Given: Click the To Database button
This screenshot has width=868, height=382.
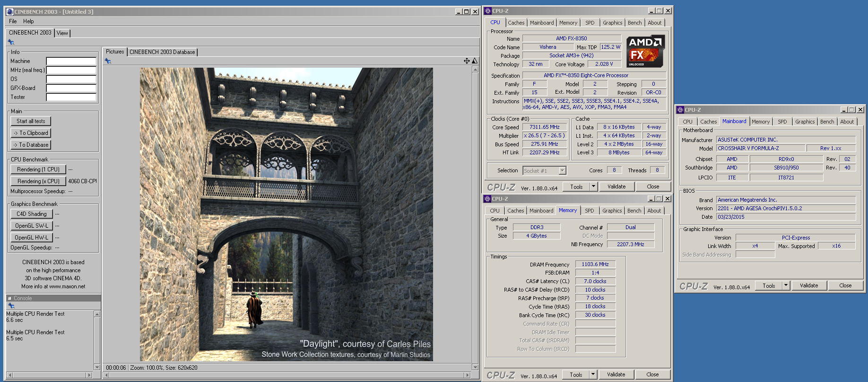Looking at the screenshot, I should click(31, 145).
